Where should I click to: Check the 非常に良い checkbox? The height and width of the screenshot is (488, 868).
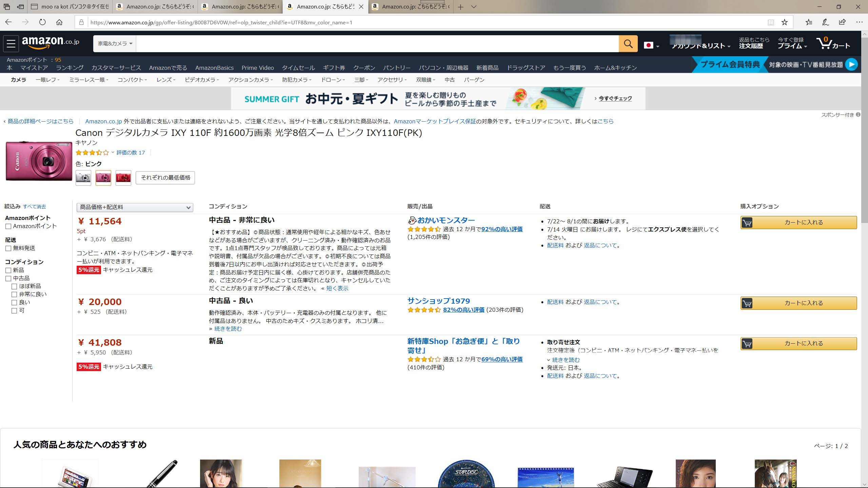pos(14,294)
